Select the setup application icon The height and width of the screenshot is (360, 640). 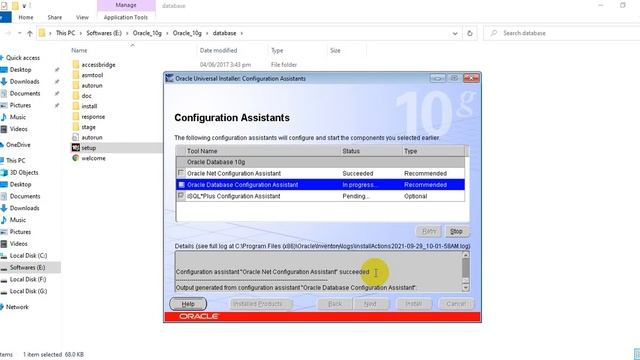76,148
